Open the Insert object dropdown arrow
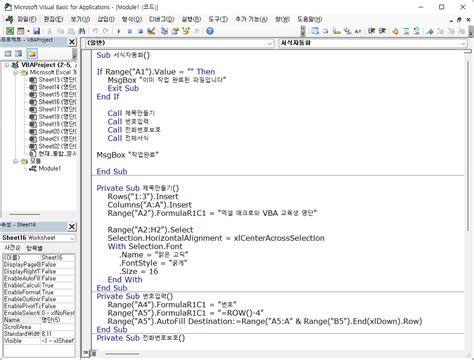 (x=28, y=31)
